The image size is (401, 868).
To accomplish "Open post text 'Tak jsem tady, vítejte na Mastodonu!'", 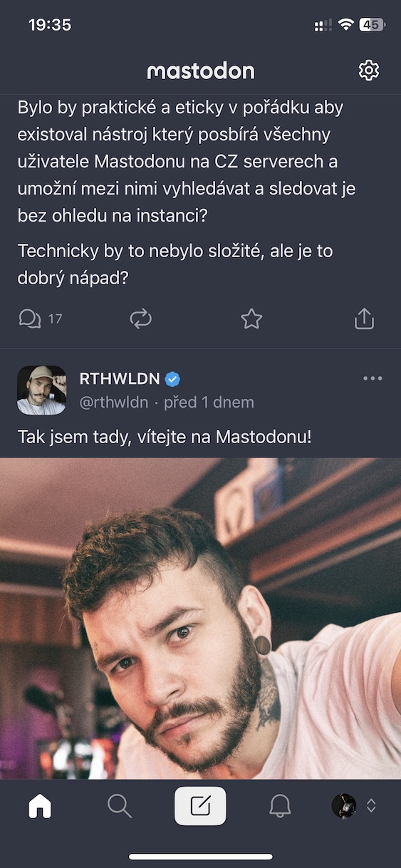I will (x=165, y=436).
